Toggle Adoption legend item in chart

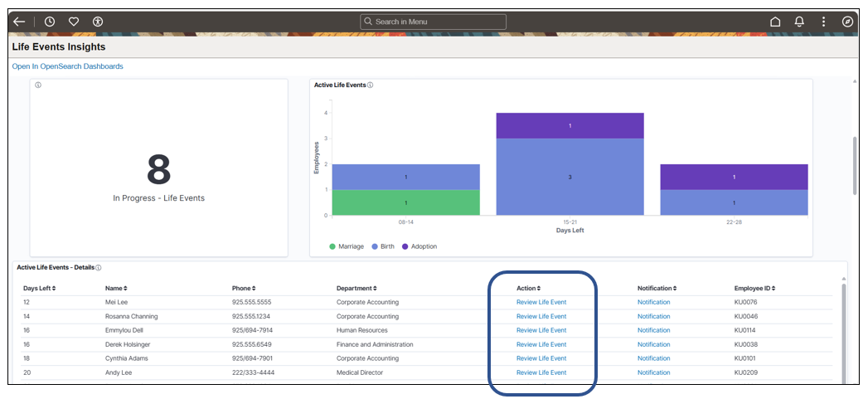419,246
